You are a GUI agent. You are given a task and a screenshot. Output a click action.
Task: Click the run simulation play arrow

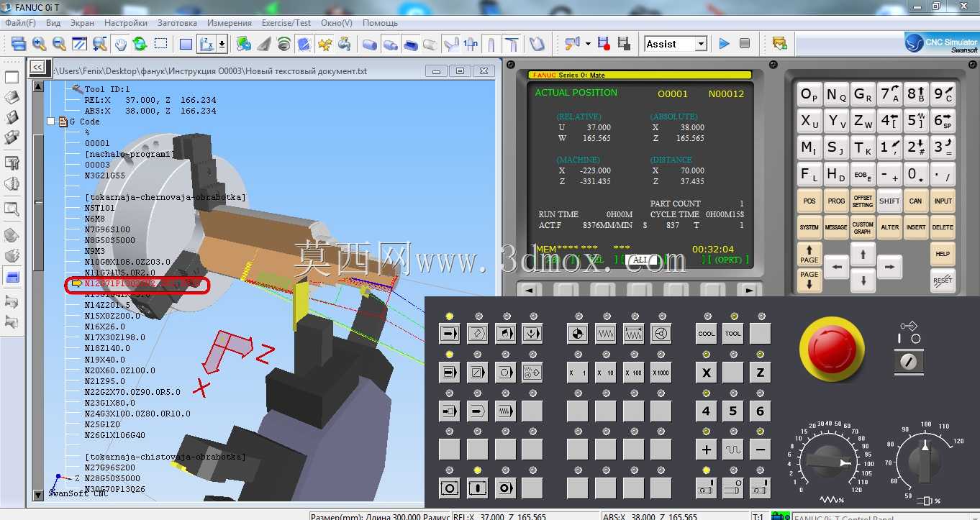(725, 44)
